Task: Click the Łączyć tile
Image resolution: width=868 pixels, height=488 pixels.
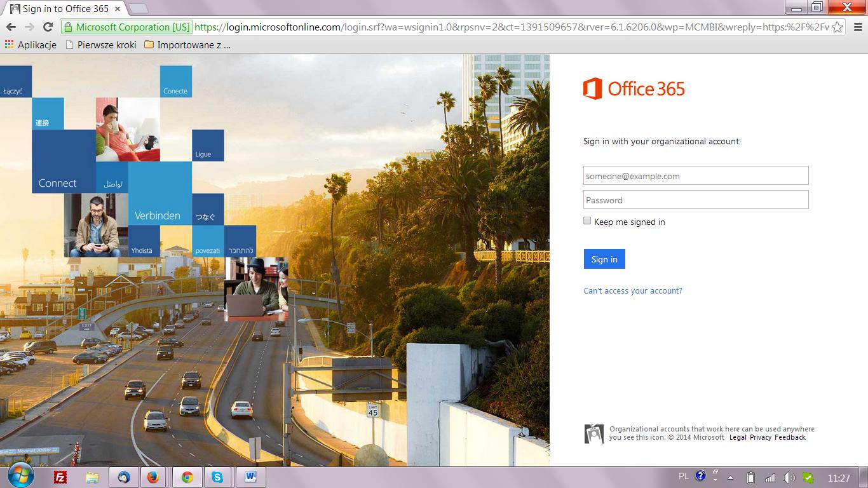Action: click(x=16, y=81)
